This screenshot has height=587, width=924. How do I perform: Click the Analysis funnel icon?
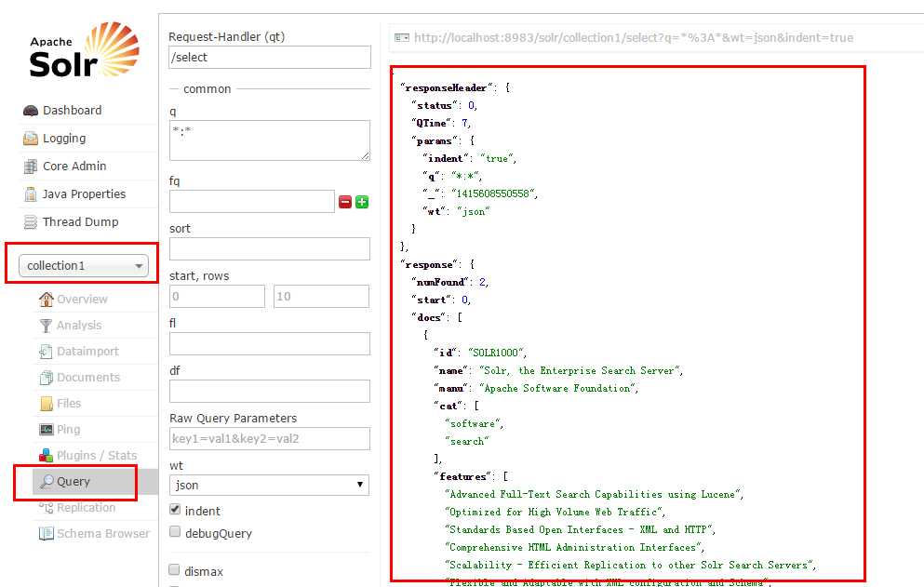point(46,326)
